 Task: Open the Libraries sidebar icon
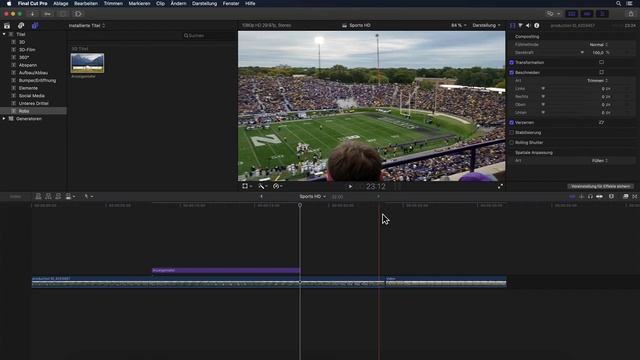pos(7,26)
